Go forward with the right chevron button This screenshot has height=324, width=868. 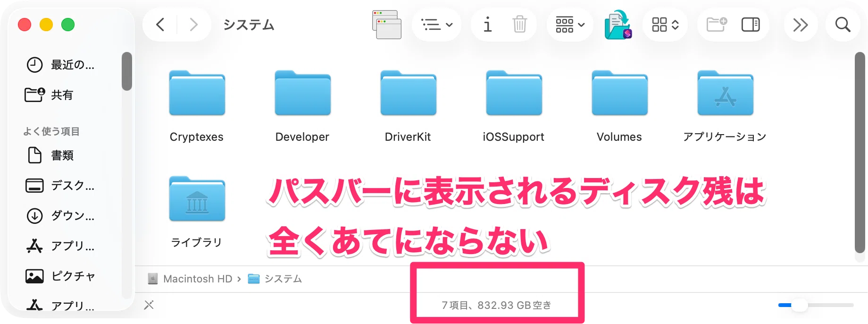[x=193, y=25]
